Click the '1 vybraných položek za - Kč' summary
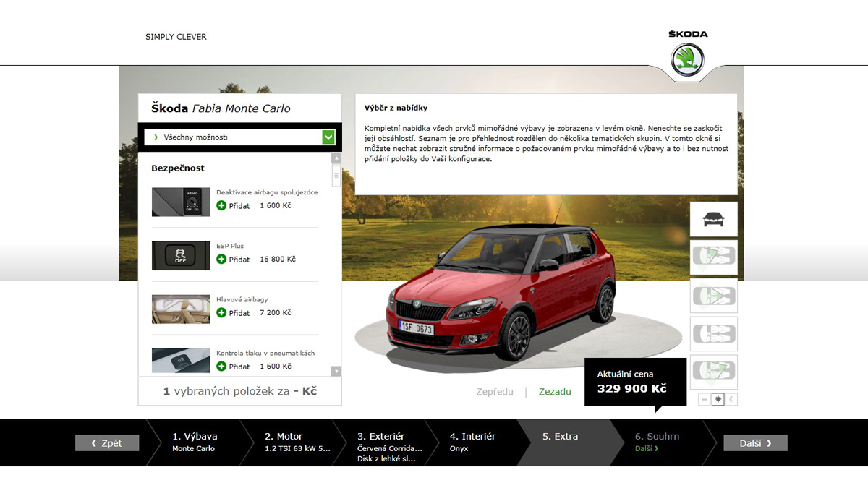Image resolution: width=868 pixels, height=488 pixels. [240, 391]
